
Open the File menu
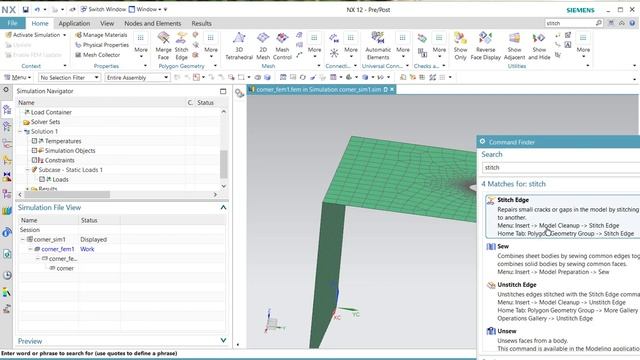(x=13, y=23)
